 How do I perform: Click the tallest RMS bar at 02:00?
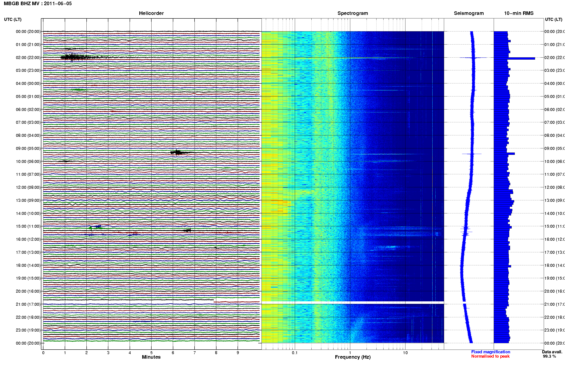(514, 58)
